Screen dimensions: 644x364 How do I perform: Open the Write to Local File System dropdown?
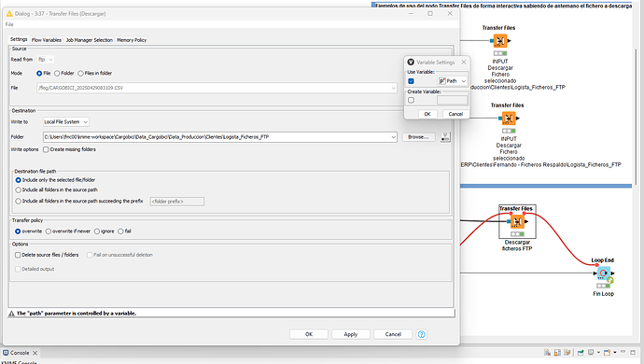point(65,122)
